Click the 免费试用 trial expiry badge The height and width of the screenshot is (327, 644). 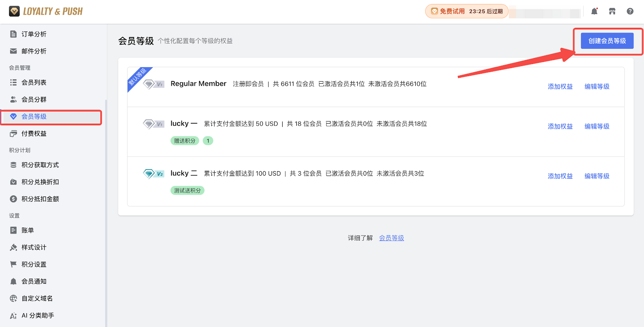(x=467, y=11)
